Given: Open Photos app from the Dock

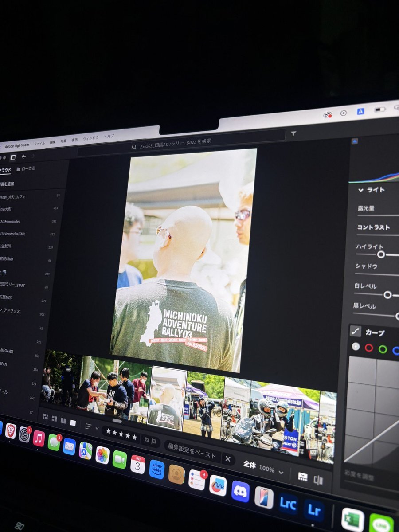Looking at the screenshot, I should [102, 455].
